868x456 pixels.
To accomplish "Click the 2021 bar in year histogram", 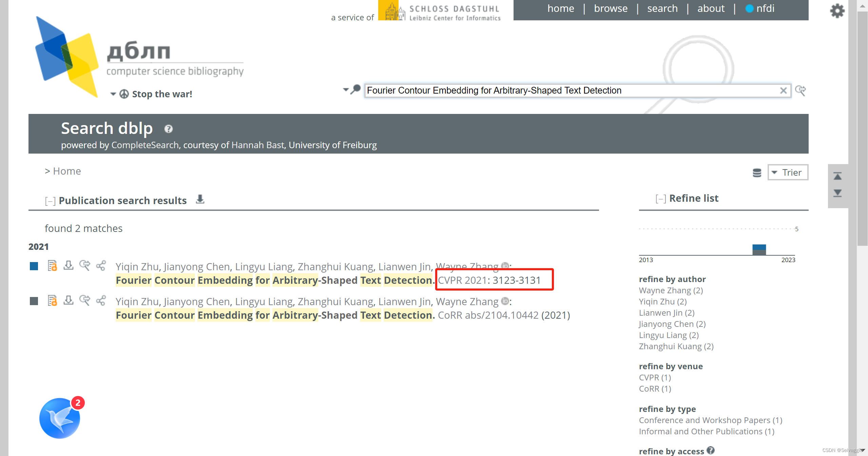I will coord(759,250).
